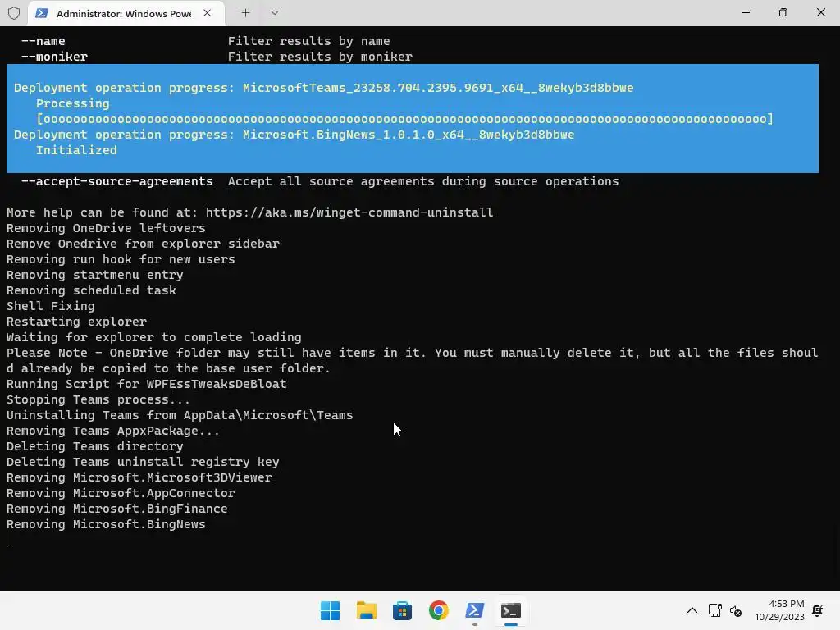This screenshot has width=840, height=630.
Task: Launch Google Chrome from taskbar
Action: [439, 610]
